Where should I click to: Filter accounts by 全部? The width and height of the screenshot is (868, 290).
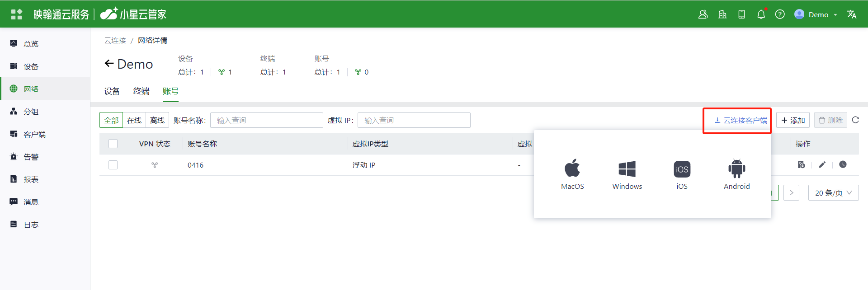111,120
